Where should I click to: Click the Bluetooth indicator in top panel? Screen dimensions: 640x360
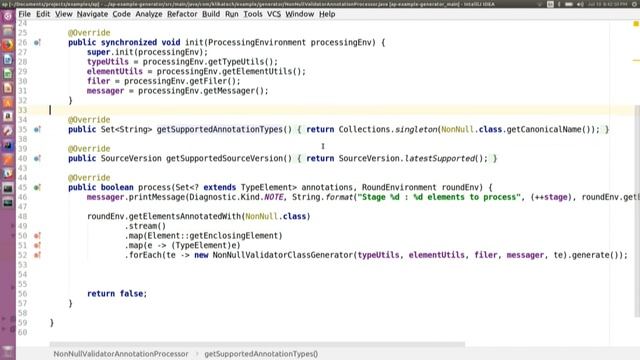pos(559,4)
